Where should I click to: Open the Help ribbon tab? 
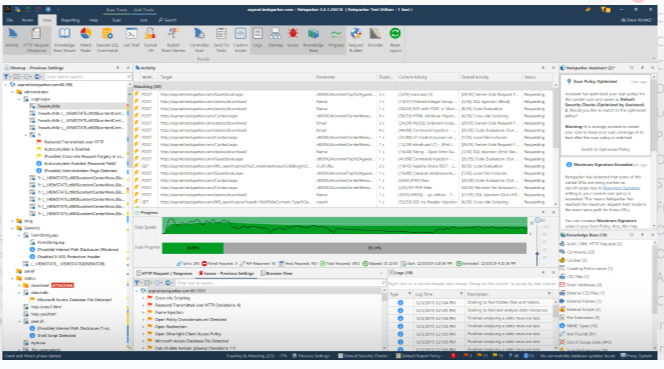tap(94, 20)
